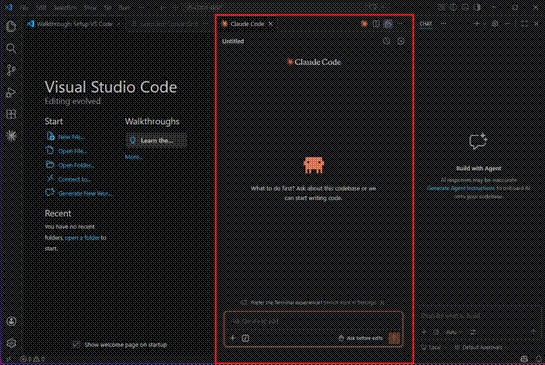Toggle Ask before edits mode
Image resolution: width=545 pixels, height=365 pixels.
click(360, 338)
